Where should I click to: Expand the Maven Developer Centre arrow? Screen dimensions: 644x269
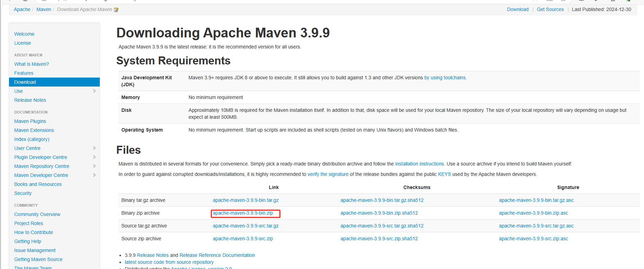pyautogui.click(x=94, y=175)
